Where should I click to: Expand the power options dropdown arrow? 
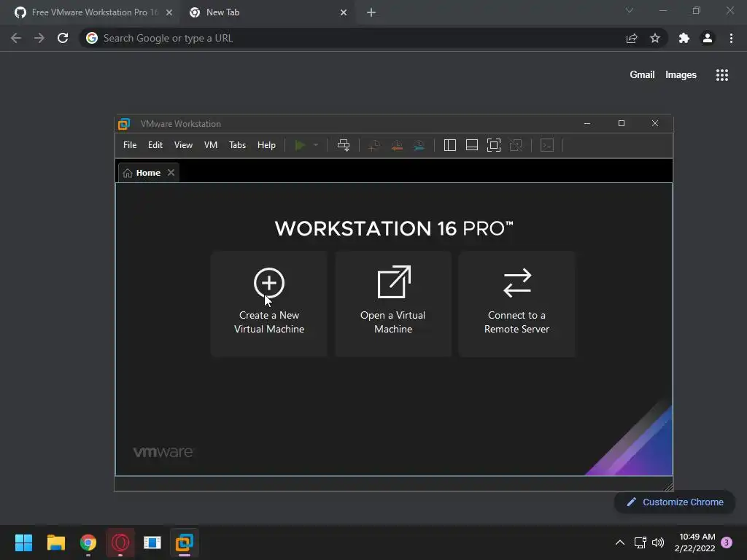(315, 145)
